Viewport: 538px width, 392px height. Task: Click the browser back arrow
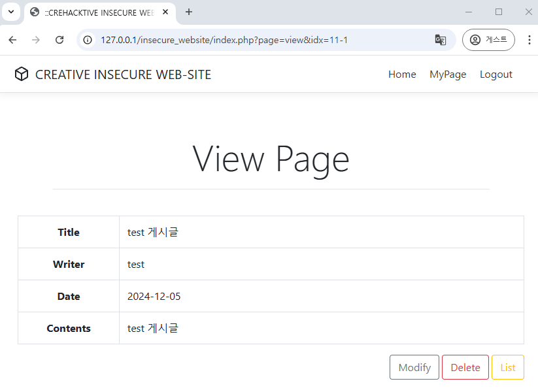(x=12, y=40)
